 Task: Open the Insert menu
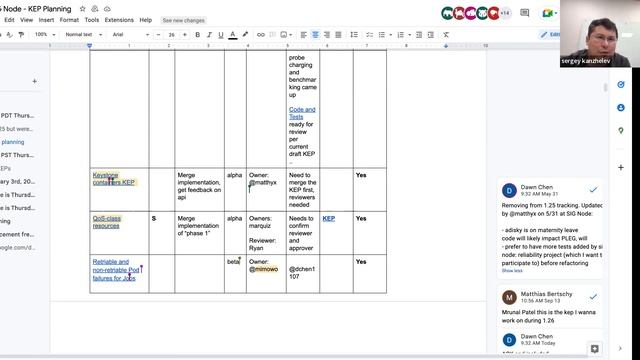(x=46, y=20)
